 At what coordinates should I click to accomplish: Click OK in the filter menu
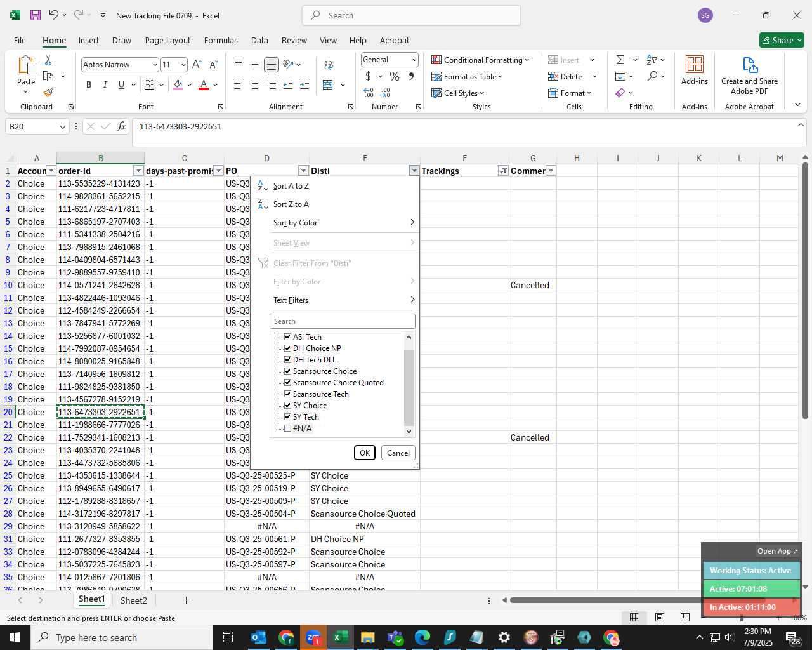[365, 453]
